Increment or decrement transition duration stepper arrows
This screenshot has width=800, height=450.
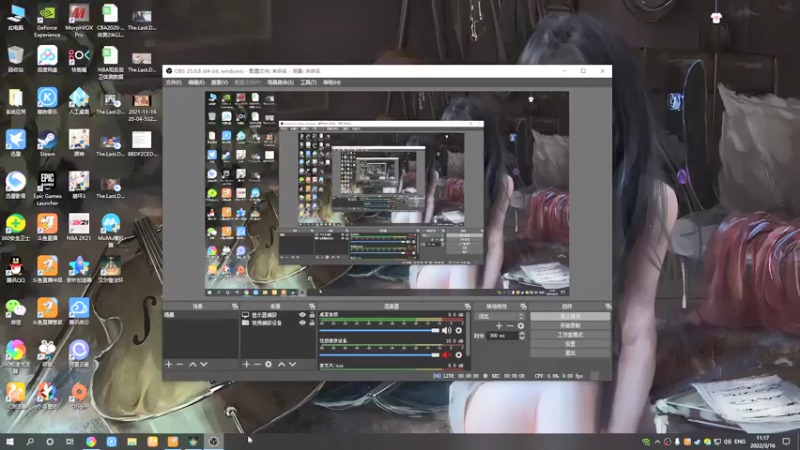pos(522,336)
